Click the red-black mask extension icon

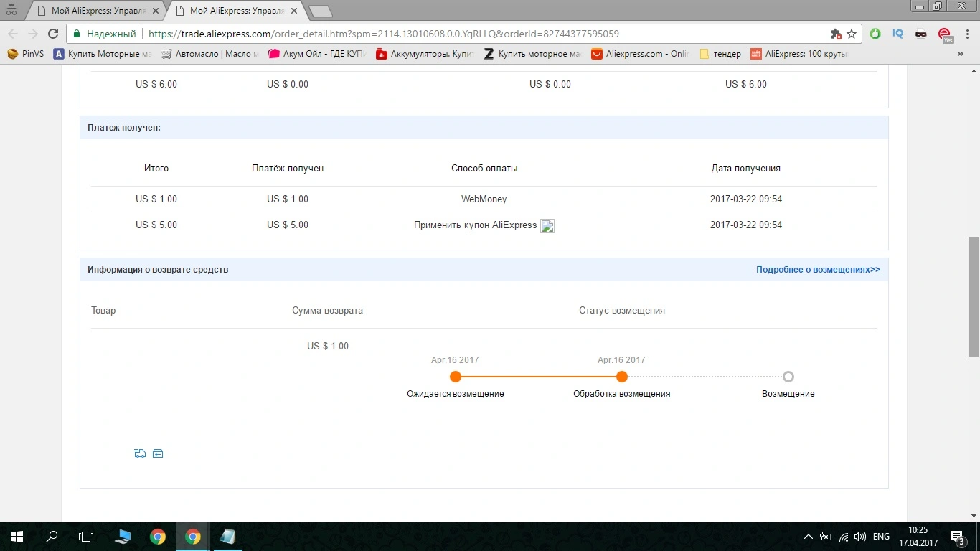pyautogui.click(x=921, y=34)
